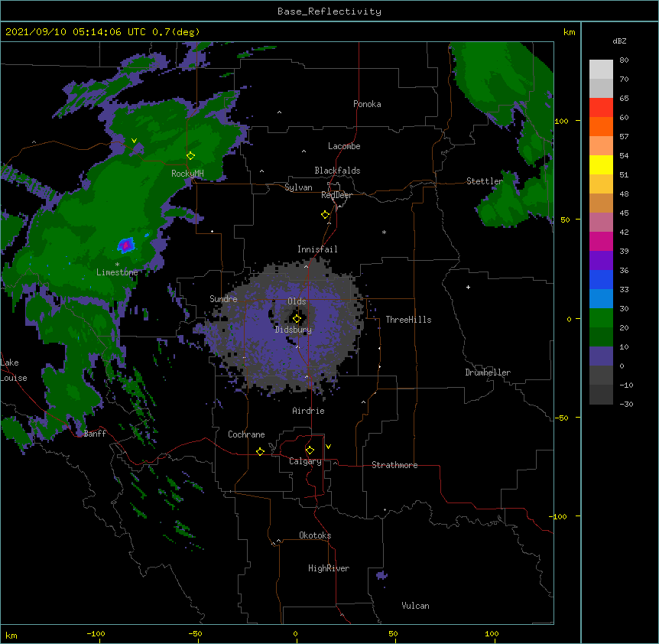Click the Drumheller label
This screenshot has height=644, width=659.
pos(488,372)
